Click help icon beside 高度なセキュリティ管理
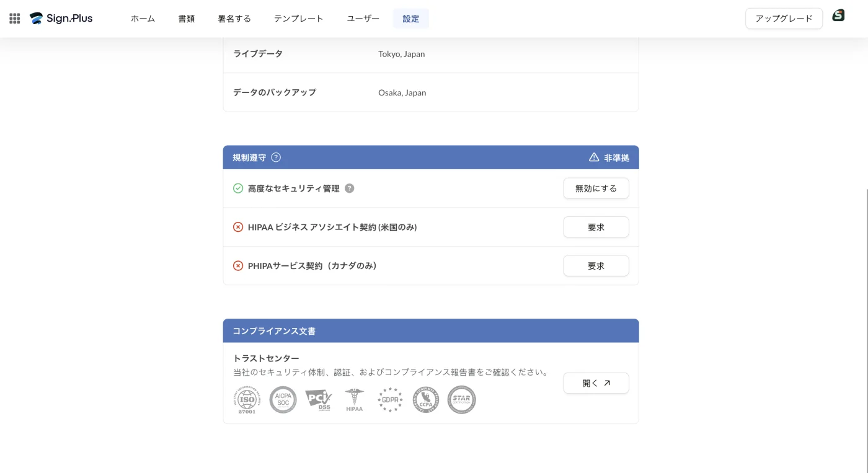This screenshot has width=868, height=473. [349, 188]
